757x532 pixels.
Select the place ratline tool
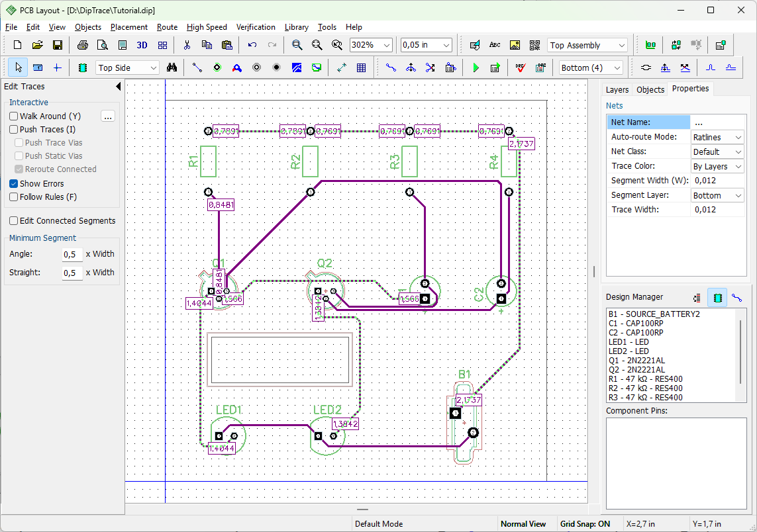pos(197,67)
